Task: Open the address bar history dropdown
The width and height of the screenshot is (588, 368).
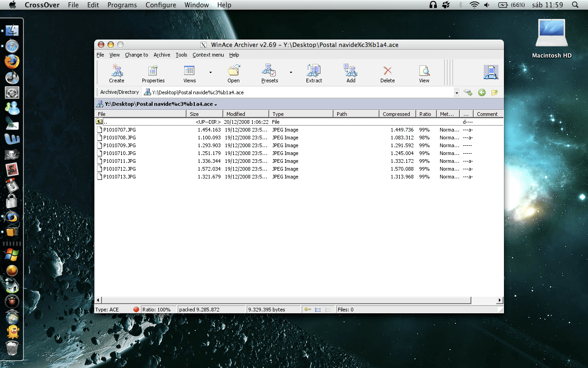Action: pyautogui.click(x=457, y=92)
